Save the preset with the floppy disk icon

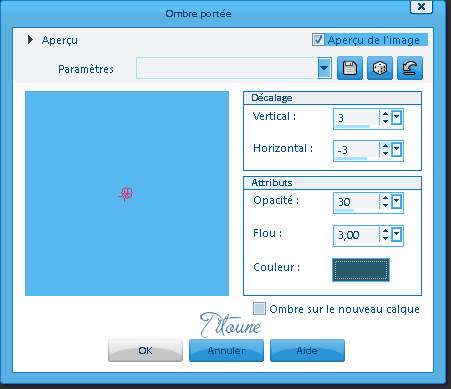click(x=350, y=68)
